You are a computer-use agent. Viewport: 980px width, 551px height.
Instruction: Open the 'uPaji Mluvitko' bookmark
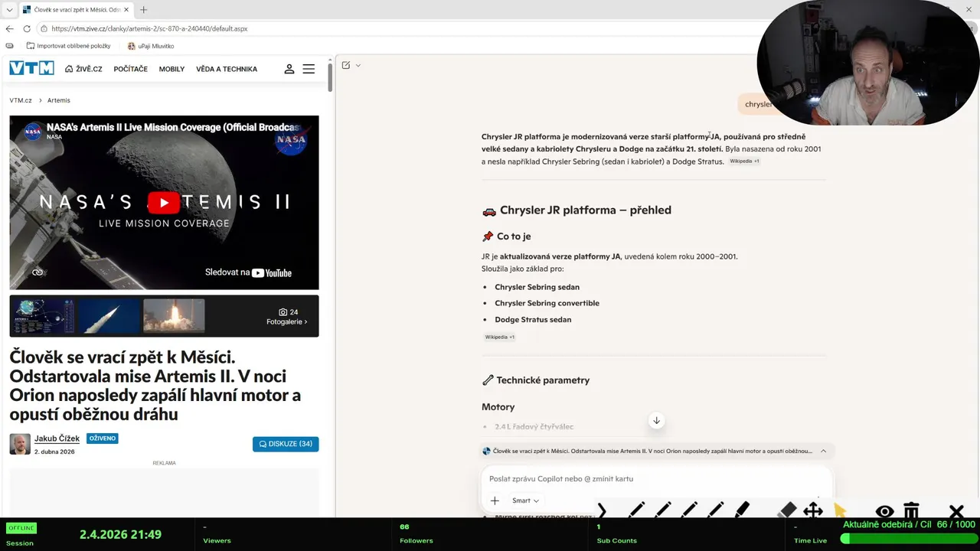[151, 46]
